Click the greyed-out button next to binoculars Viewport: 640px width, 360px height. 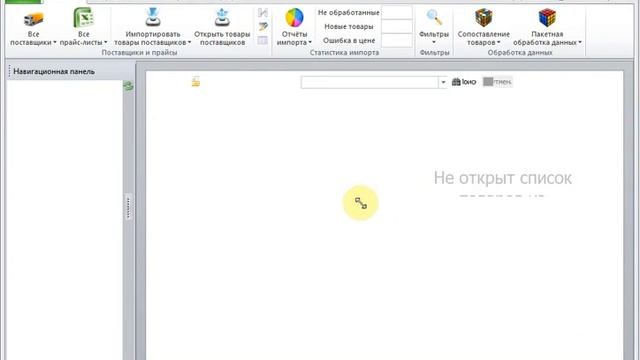pyautogui.click(x=497, y=82)
